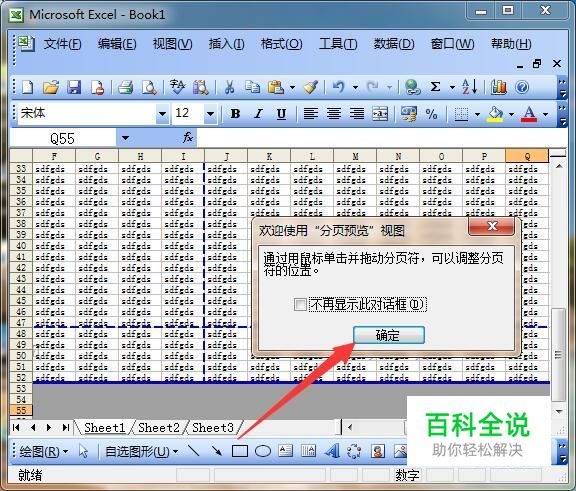Open the 绘图(R) drawing menu

coord(43,451)
